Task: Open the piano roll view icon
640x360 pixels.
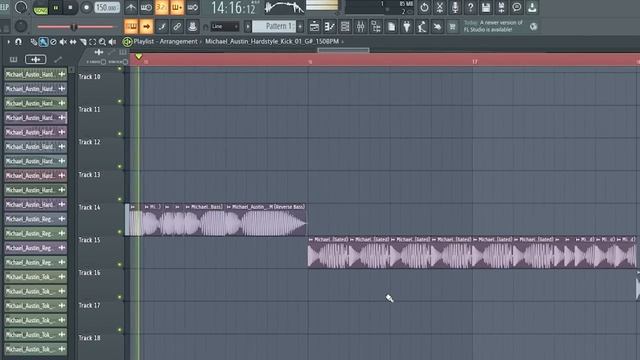Action: click(x=329, y=27)
